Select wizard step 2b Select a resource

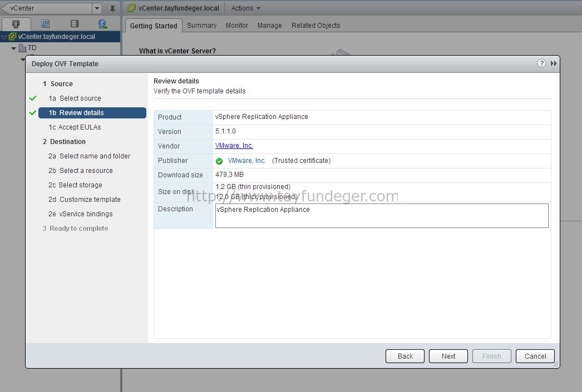click(x=81, y=171)
